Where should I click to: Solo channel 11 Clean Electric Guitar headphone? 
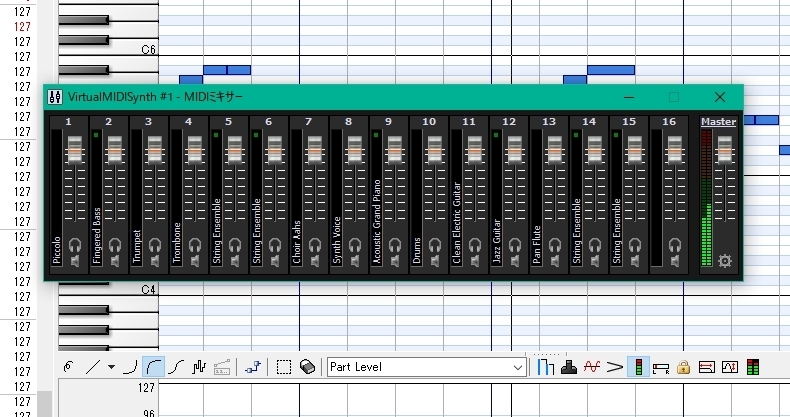click(x=475, y=245)
